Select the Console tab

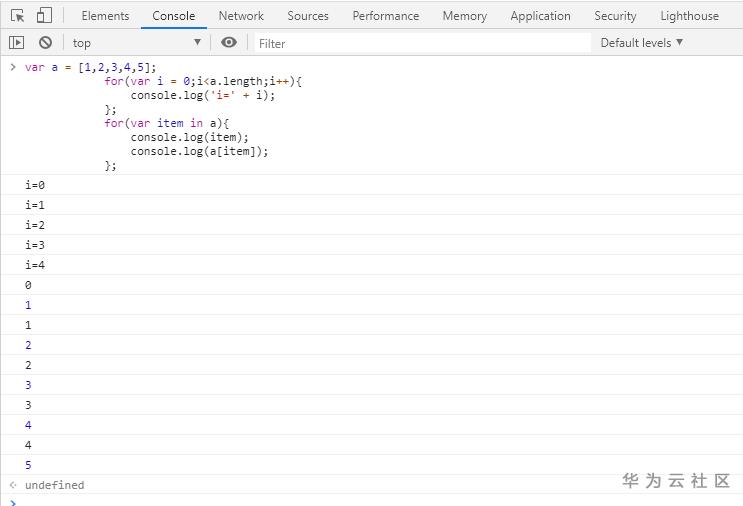pyautogui.click(x=173, y=16)
